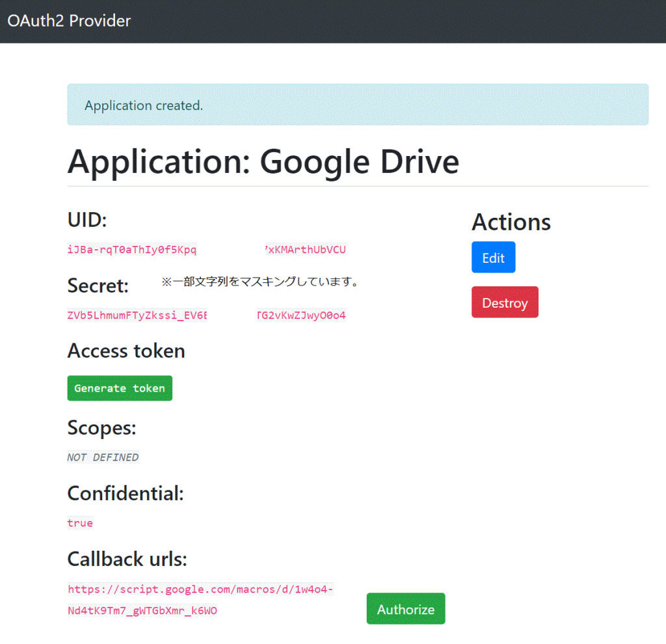666x644 pixels.
Task: Open the OAuth2 Provider home link
Action: click(x=69, y=21)
